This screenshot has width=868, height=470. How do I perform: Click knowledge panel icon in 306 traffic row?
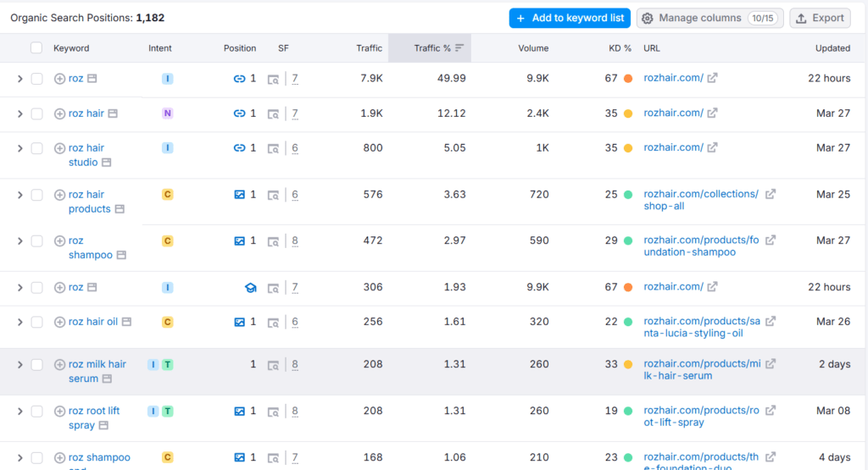250,288
